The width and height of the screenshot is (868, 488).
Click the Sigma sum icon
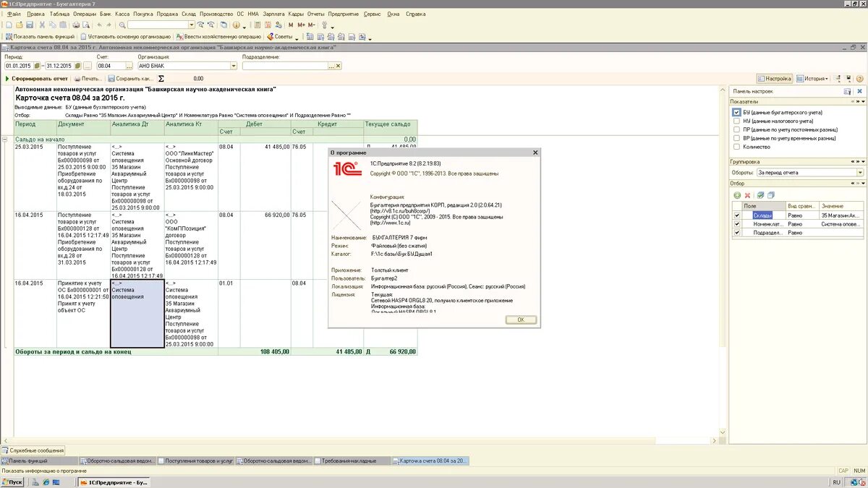point(161,78)
